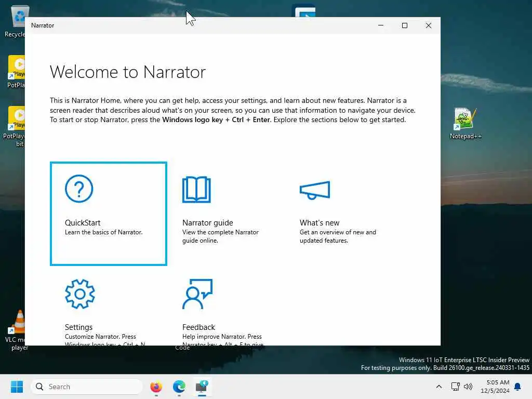Open the What's new title link

[x=320, y=222]
